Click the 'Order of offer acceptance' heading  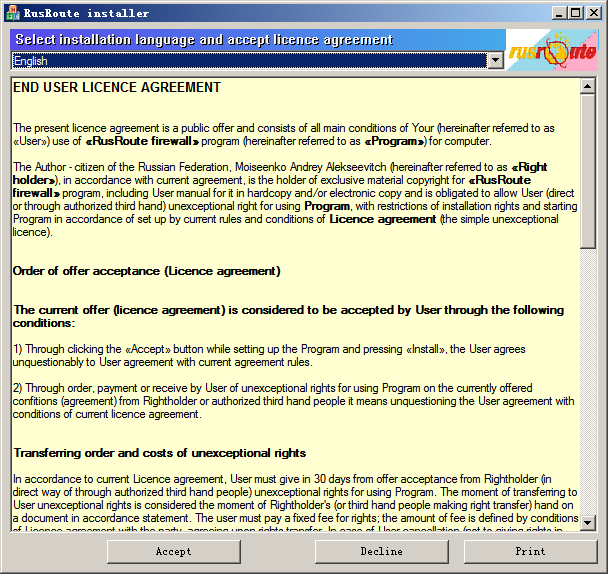147,271
